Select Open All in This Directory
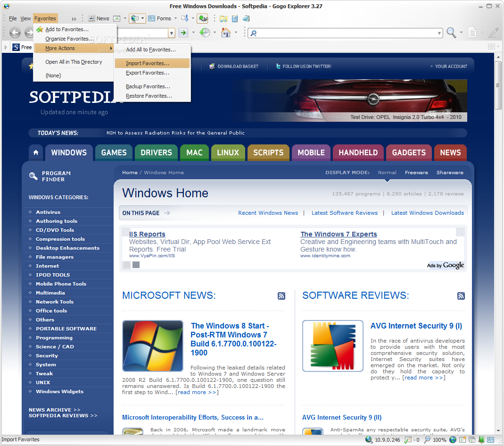This screenshot has height=446, width=504. [74, 62]
